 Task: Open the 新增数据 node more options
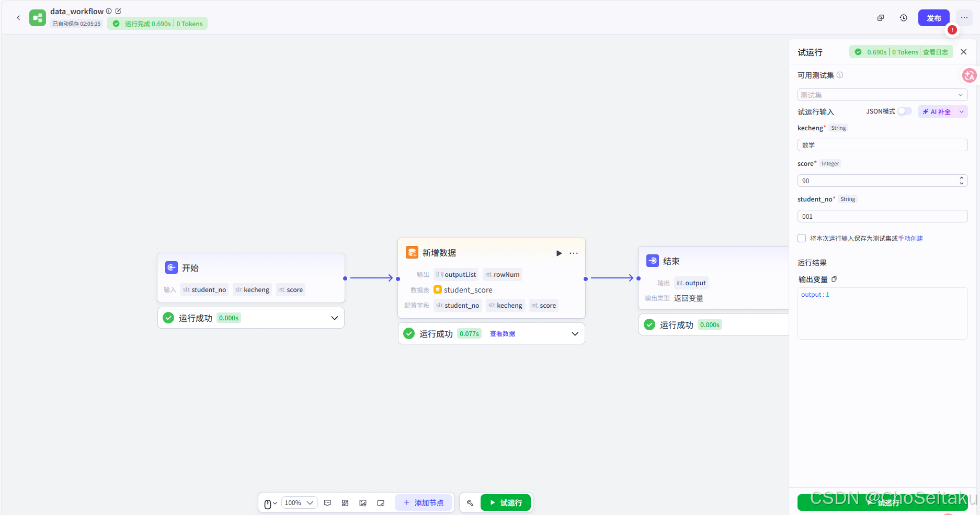coord(574,253)
